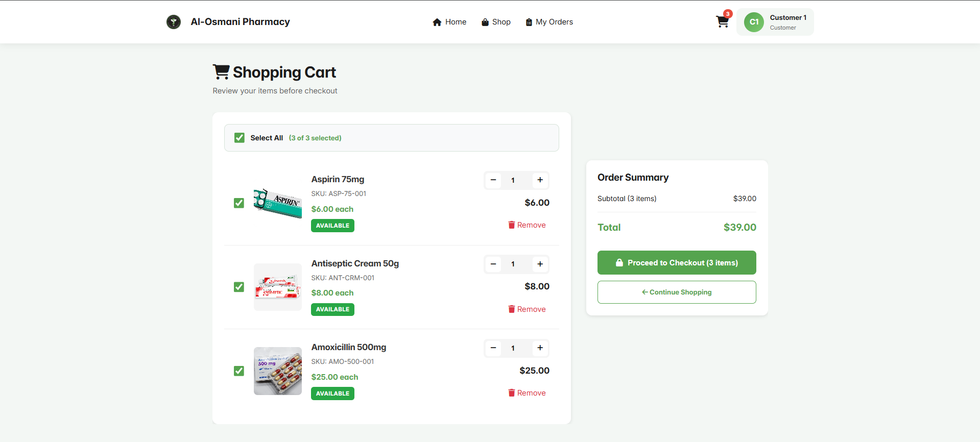980x442 pixels.
Task: Deselect the Amoxicillin 500mg checkbox
Action: click(x=239, y=371)
